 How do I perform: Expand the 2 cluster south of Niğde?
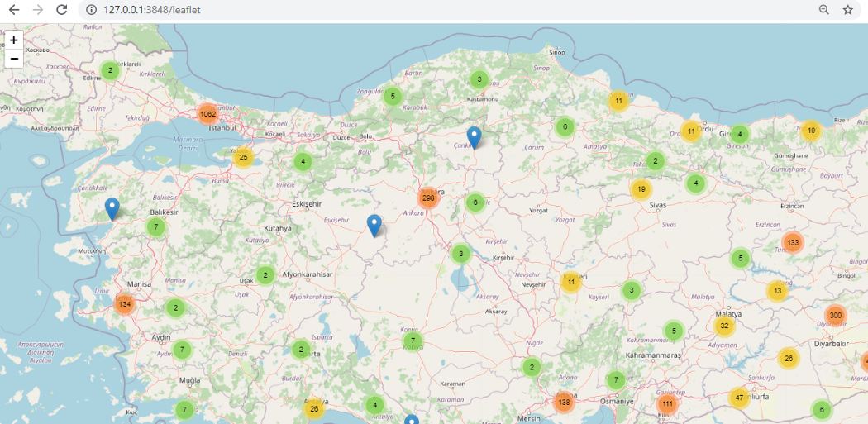(x=532, y=366)
